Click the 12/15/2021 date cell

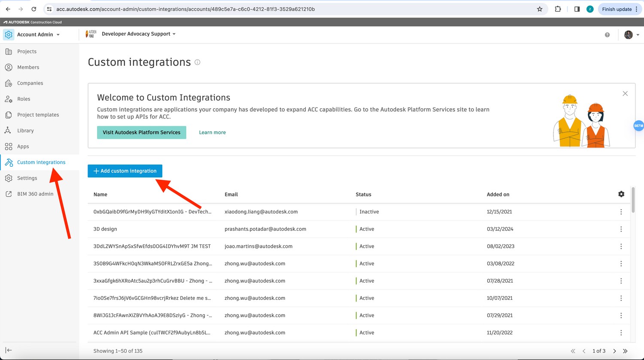pyautogui.click(x=499, y=212)
